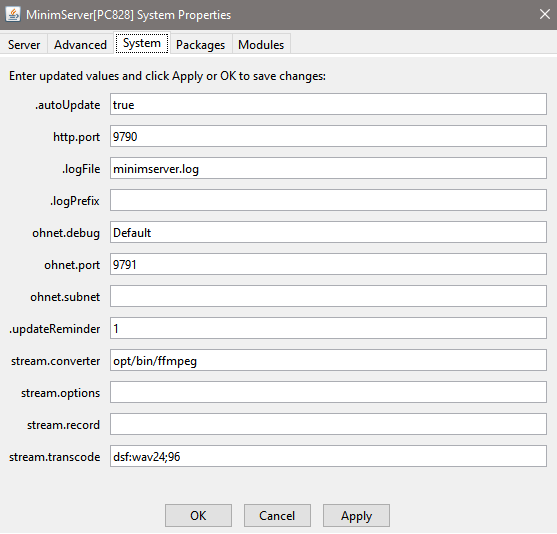Click the ohnet.port field with 9791
Image resolution: width=557 pixels, height=534 pixels.
[328, 264]
